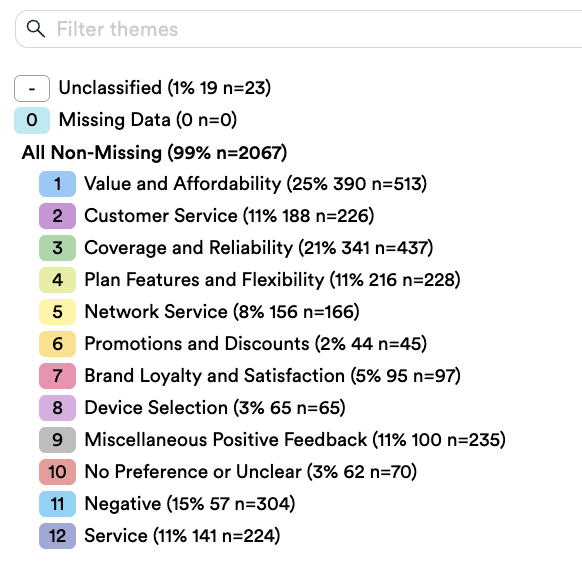Viewport: 582px width, 572px height.
Task: Click the gray number 9 badge
Action: (58, 440)
